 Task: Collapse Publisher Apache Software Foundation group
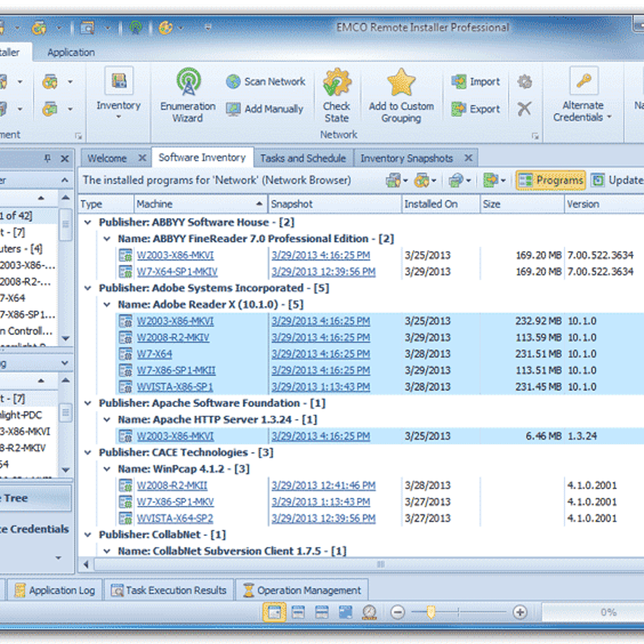coord(88,403)
